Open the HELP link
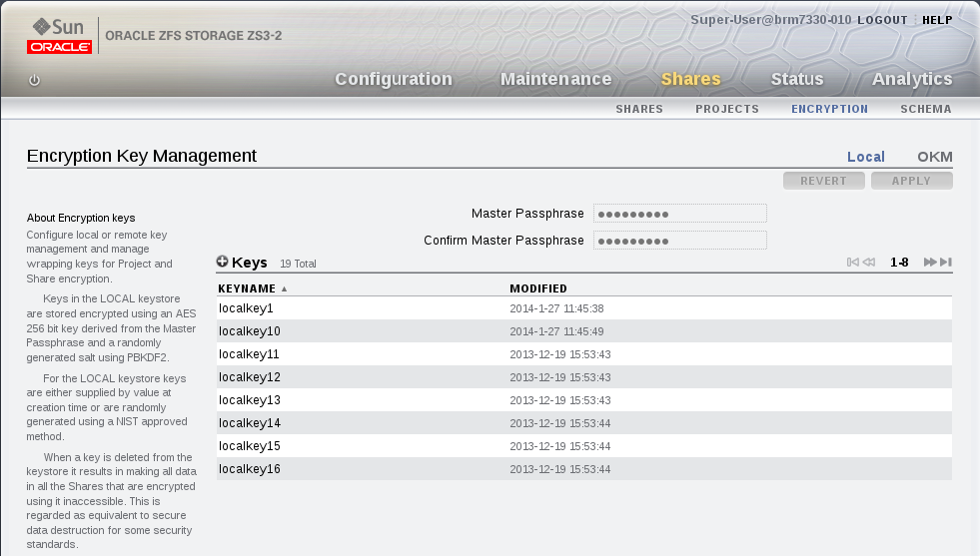This screenshot has width=980, height=556. 937,20
